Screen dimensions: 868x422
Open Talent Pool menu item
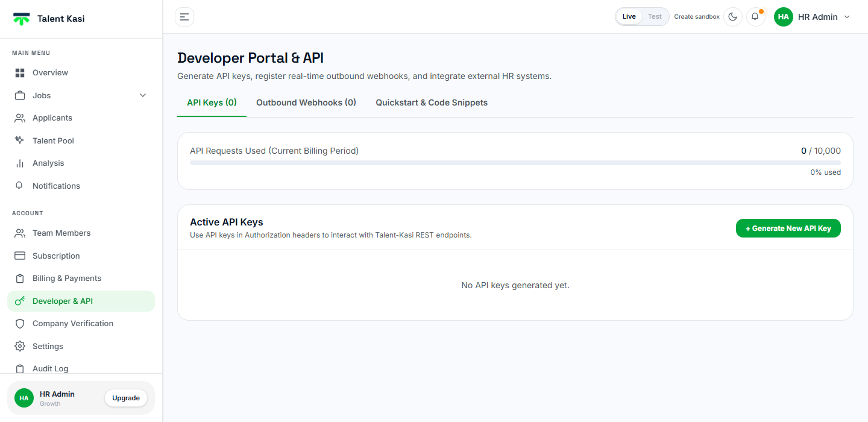pos(81,140)
